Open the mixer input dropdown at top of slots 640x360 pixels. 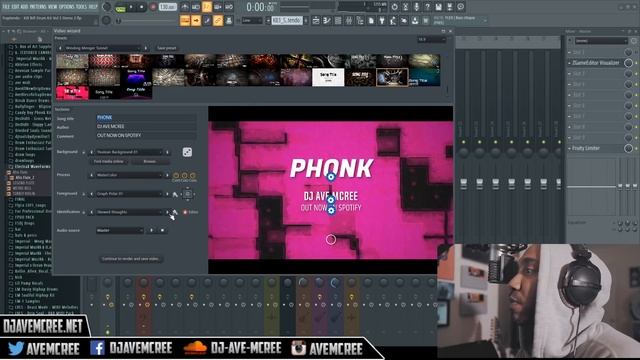pos(601,41)
